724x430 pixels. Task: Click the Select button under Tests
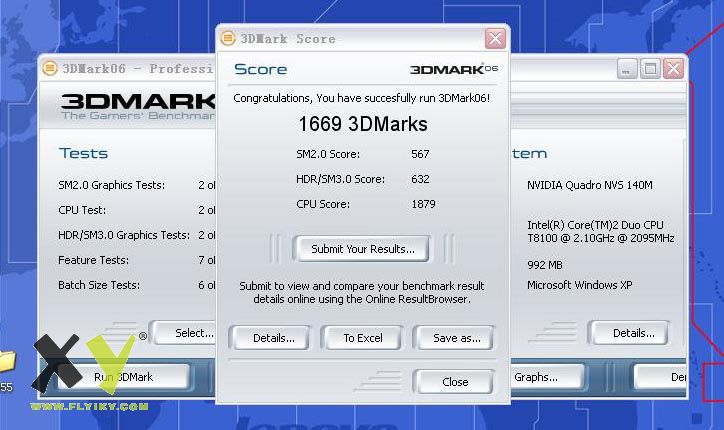pyautogui.click(x=186, y=333)
